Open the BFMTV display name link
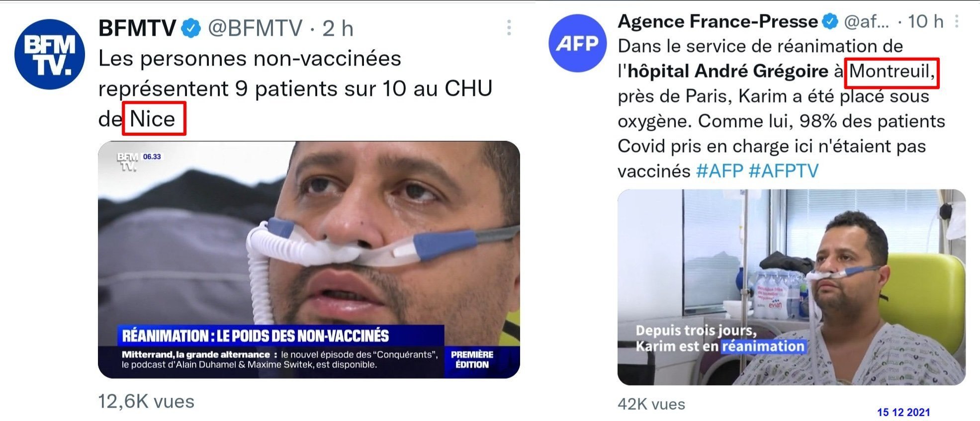The image size is (980, 421). tap(137, 28)
